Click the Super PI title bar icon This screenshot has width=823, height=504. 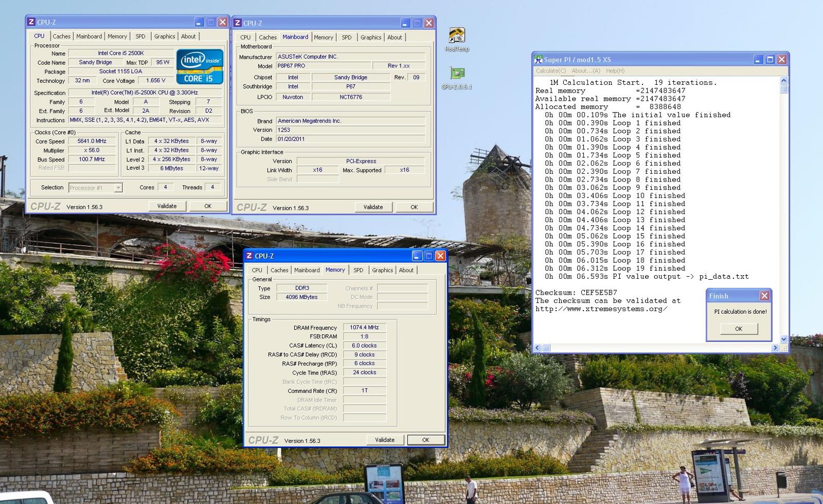(x=538, y=59)
